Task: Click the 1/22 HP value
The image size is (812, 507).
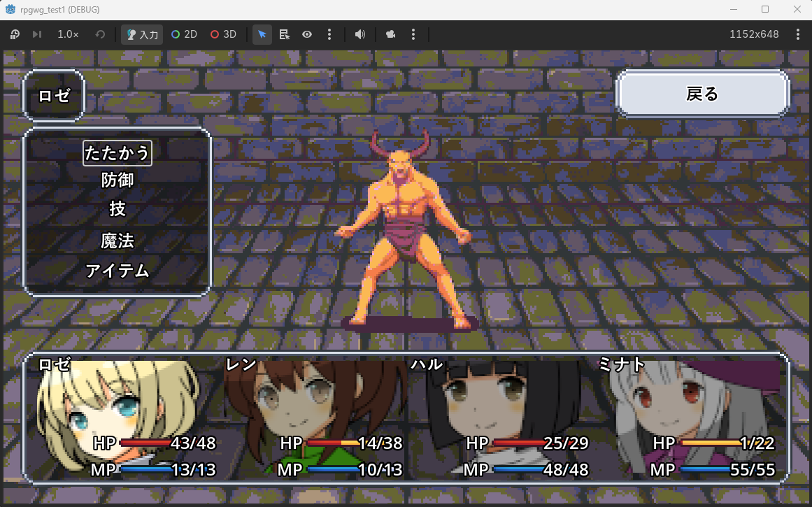Action: (757, 443)
